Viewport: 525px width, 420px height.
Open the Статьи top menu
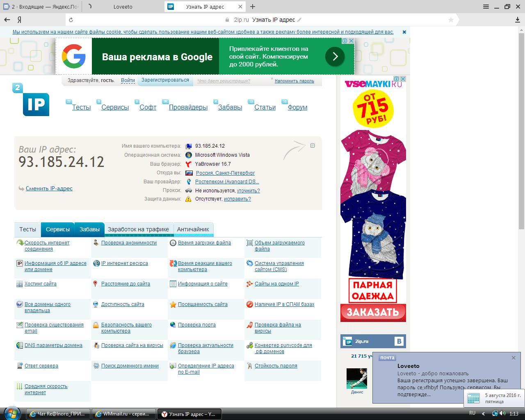265,107
